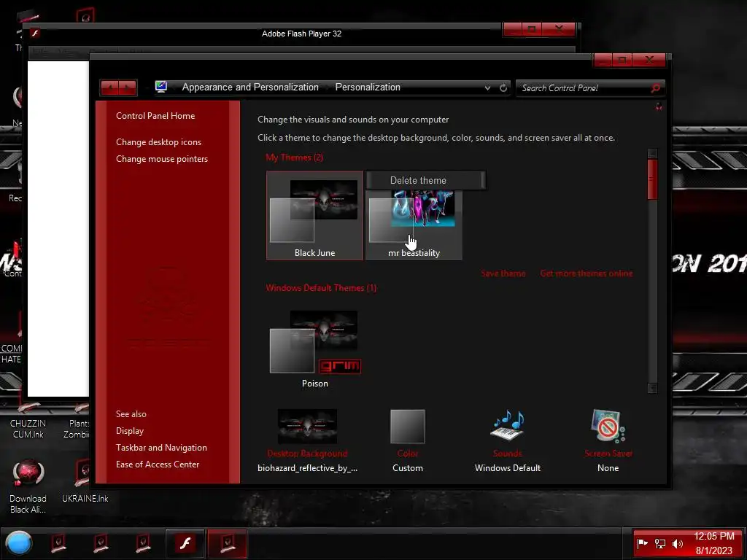This screenshot has width=747, height=560.
Task: Open the address bar history dropdown chevron
Action: [x=487, y=87]
